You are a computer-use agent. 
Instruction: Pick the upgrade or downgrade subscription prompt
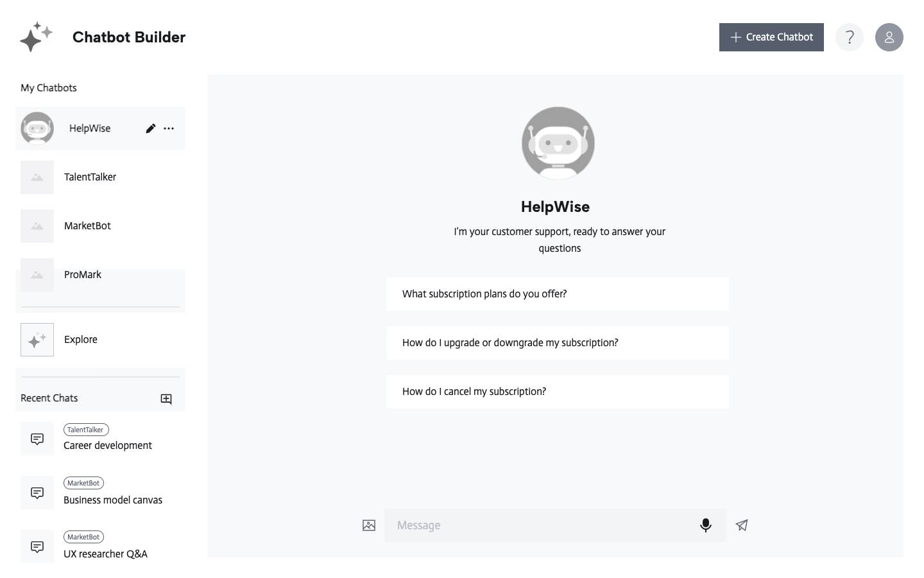pyautogui.click(x=557, y=343)
